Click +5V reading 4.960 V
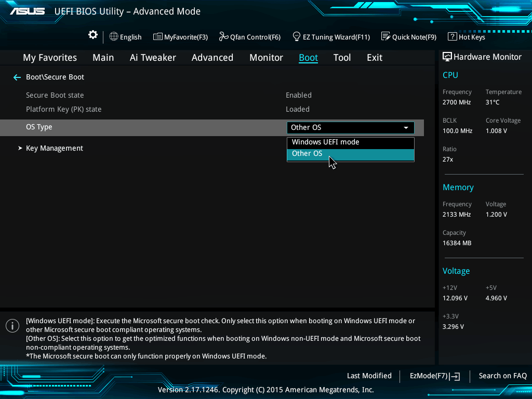This screenshot has height=399, width=532. pos(496,298)
